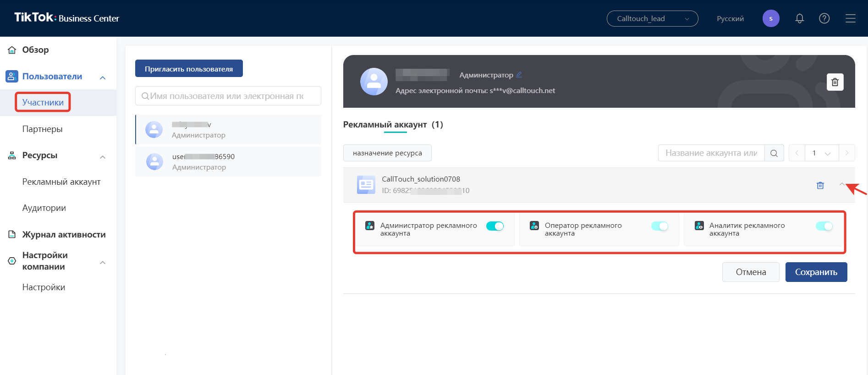Viewport: 868px width, 375px height.
Task: Open Настройки in sidebar
Action: click(44, 287)
